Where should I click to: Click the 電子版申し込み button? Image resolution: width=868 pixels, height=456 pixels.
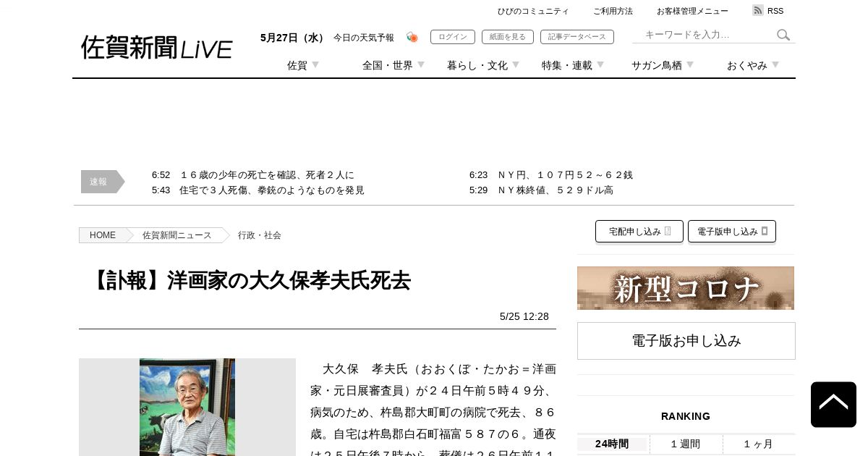(x=732, y=232)
